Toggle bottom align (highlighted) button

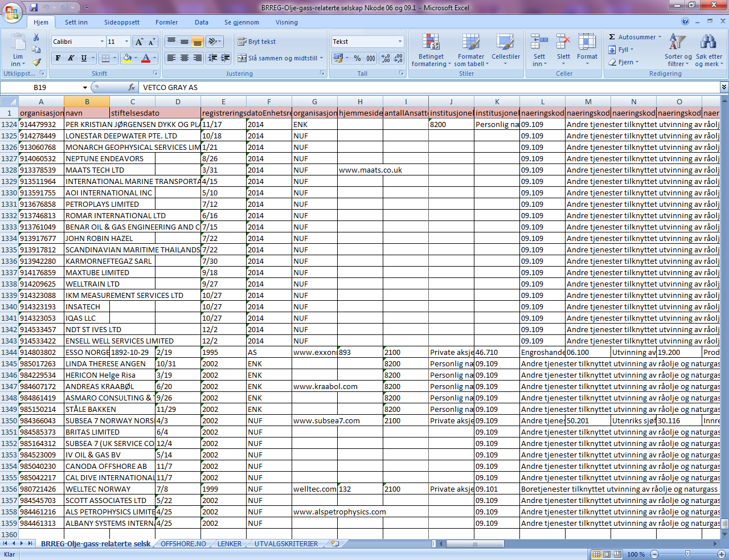(197, 42)
